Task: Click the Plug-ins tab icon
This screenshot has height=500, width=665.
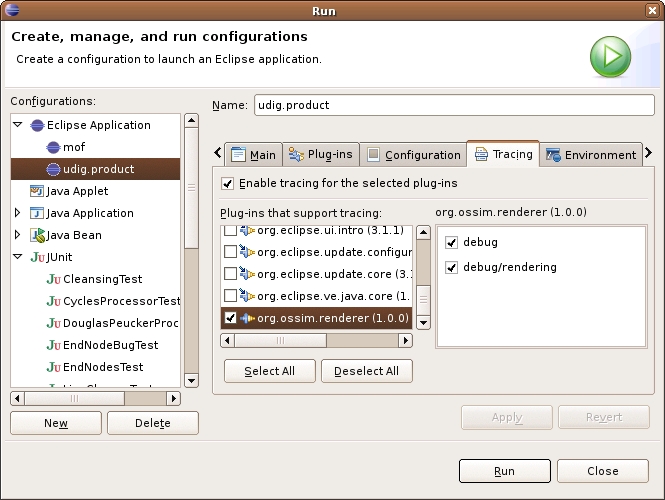Action: (296, 154)
